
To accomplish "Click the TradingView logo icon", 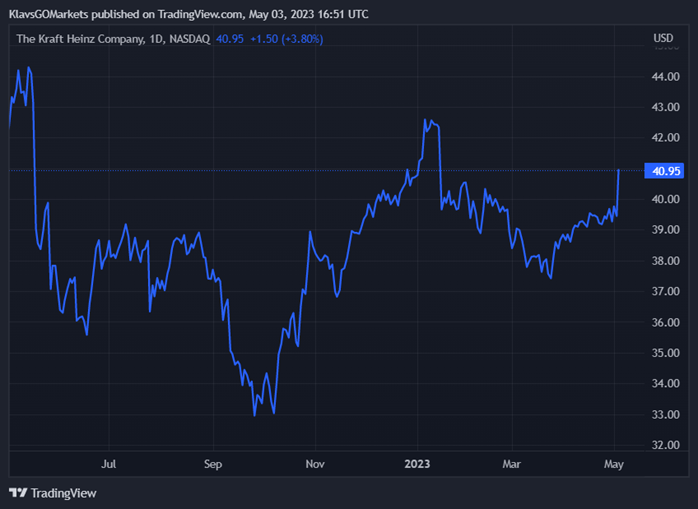I will (18, 493).
